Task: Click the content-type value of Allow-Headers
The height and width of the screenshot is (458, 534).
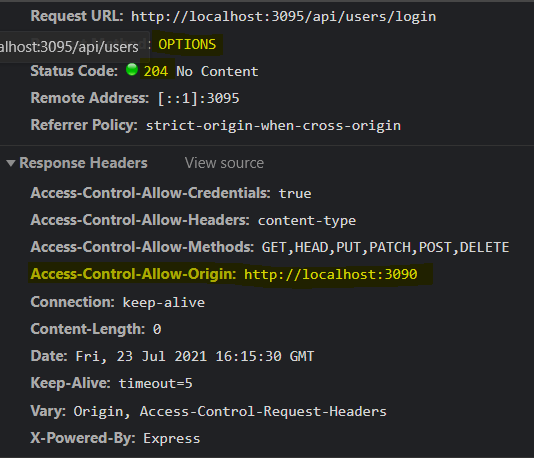Action: click(307, 220)
